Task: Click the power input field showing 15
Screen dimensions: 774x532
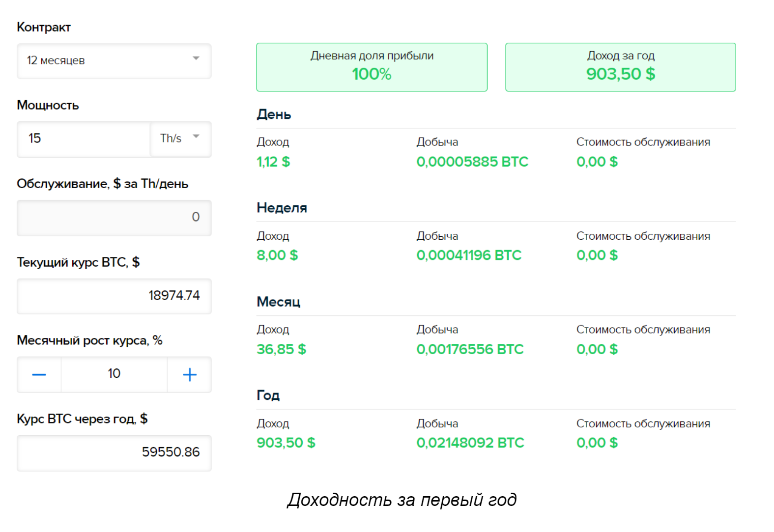Action: click(x=84, y=139)
